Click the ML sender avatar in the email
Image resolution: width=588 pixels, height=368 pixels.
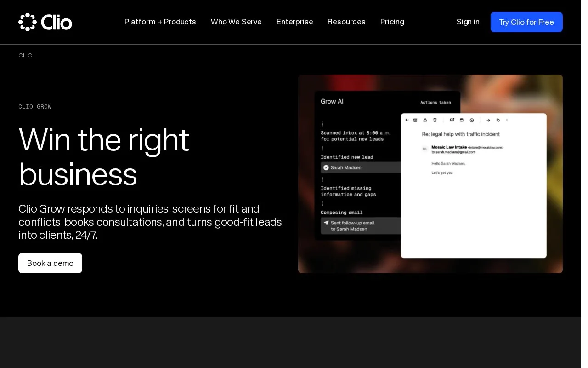[425, 149]
